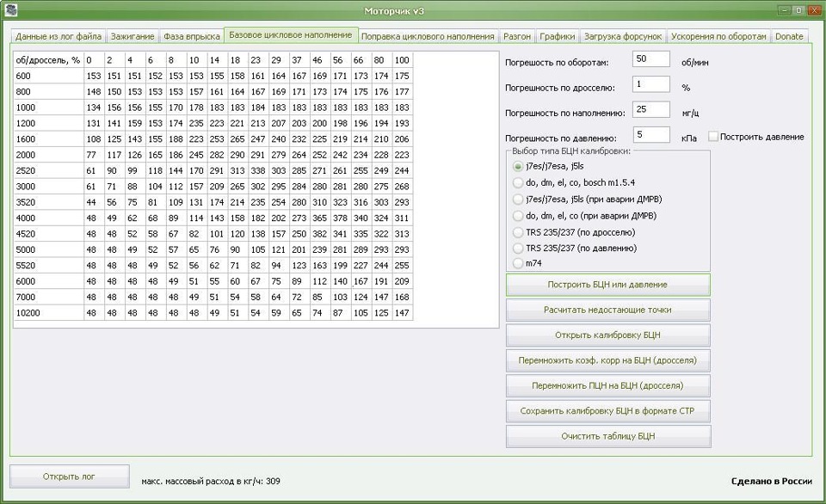Click the 2000 rpm row header

click(48, 155)
